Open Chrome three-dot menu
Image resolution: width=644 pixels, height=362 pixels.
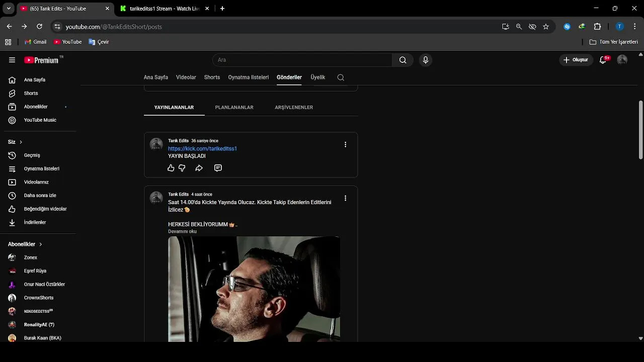[634, 27]
